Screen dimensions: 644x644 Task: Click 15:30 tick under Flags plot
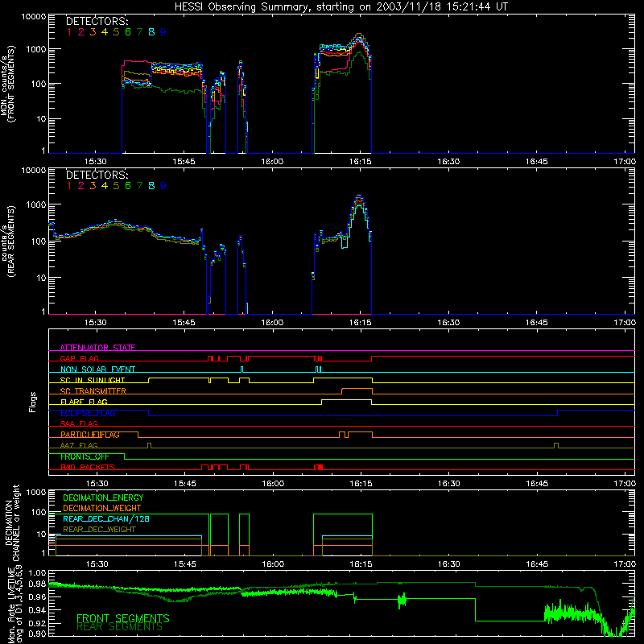tap(97, 484)
